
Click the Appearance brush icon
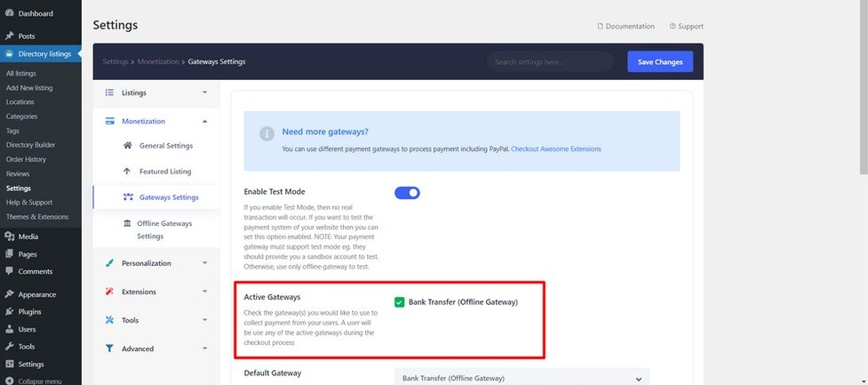9,294
